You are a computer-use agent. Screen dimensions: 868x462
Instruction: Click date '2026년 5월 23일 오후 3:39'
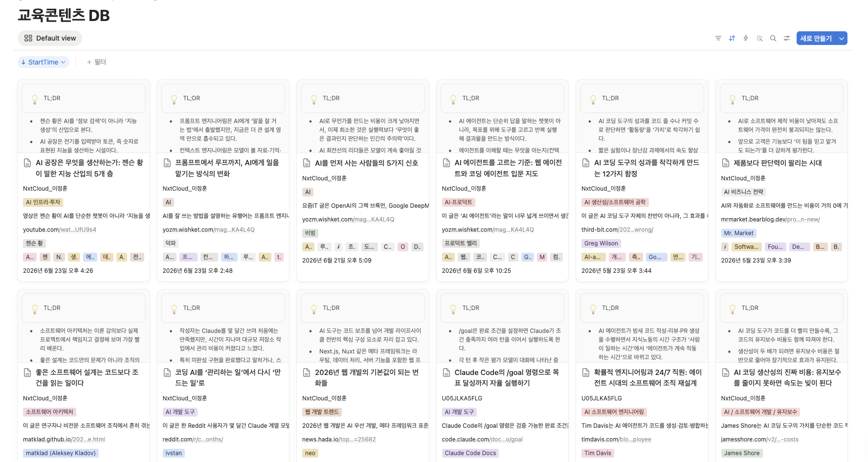756,261
